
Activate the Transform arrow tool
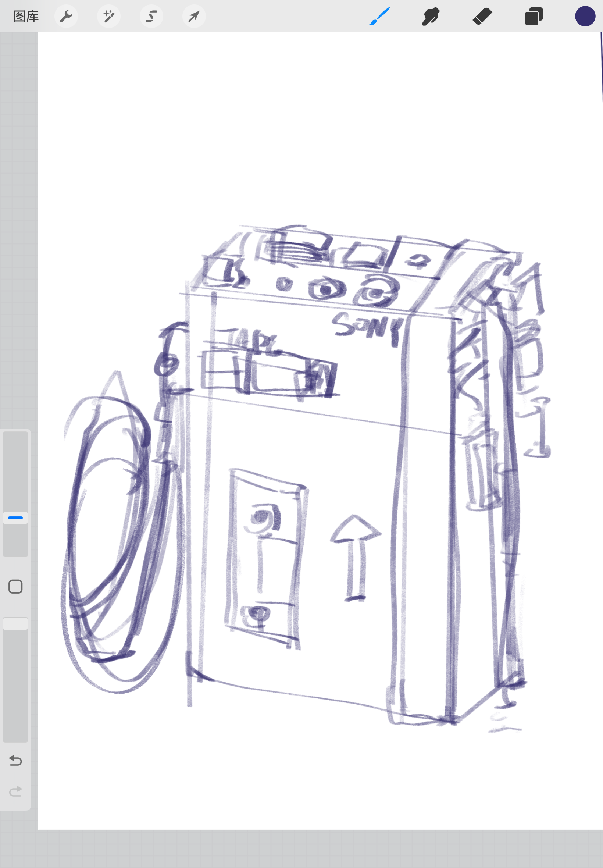click(x=194, y=16)
